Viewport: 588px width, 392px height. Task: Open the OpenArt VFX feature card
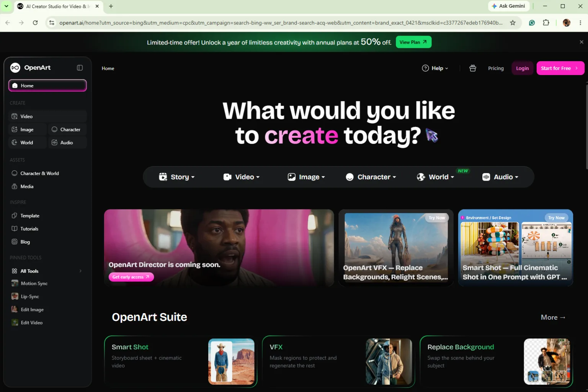click(x=396, y=248)
